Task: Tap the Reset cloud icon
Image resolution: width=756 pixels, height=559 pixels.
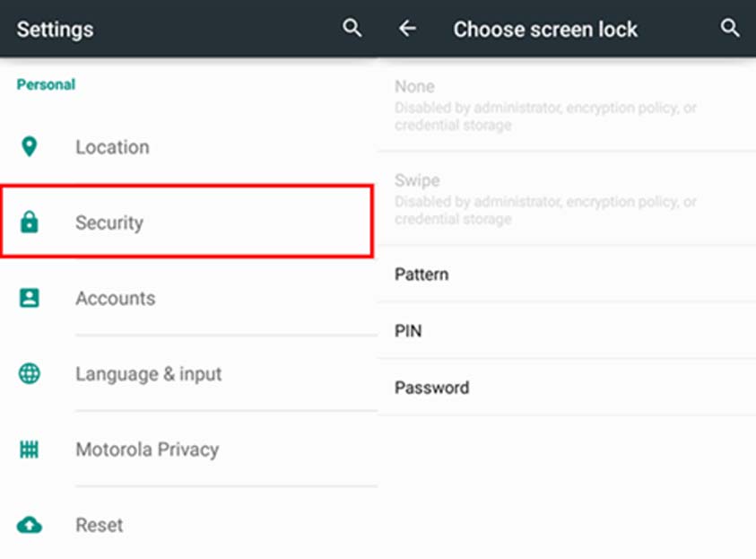Action: click(x=30, y=525)
